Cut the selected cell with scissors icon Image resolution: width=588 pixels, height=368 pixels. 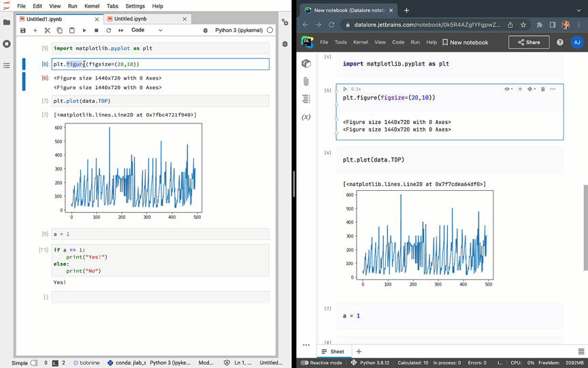point(48,31)
